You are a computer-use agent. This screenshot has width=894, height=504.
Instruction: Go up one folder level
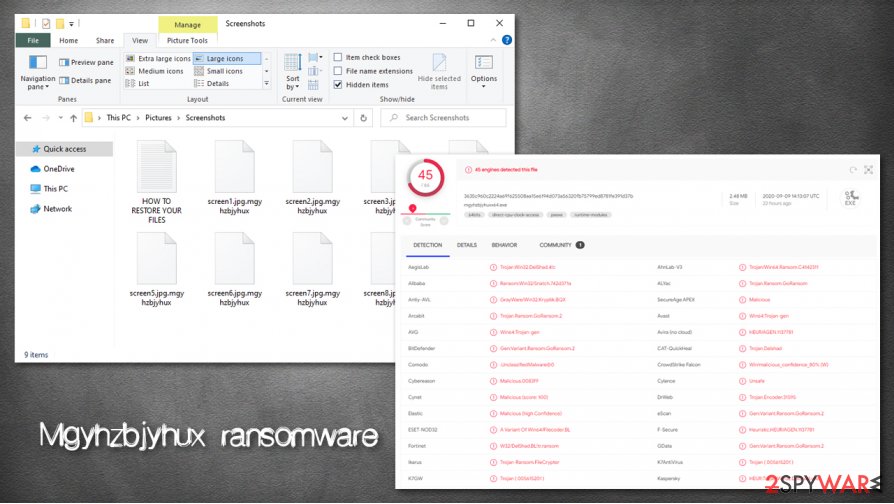click(74, 118)
